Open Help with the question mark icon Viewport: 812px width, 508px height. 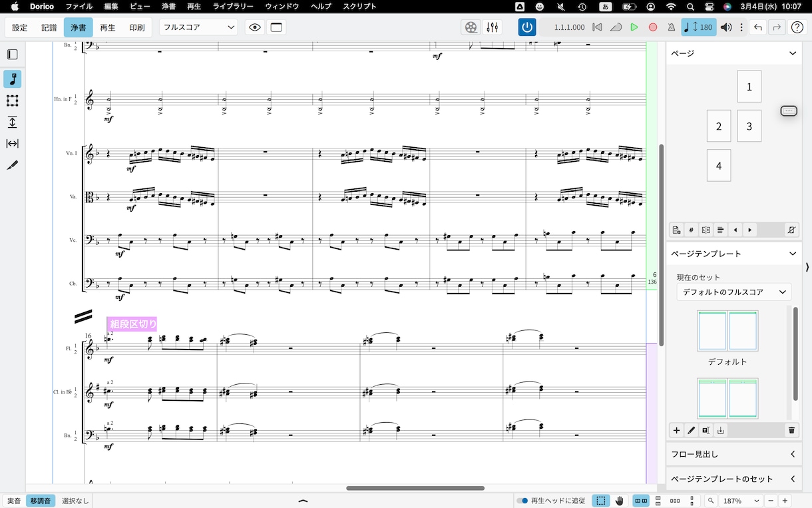click(797, 27)
